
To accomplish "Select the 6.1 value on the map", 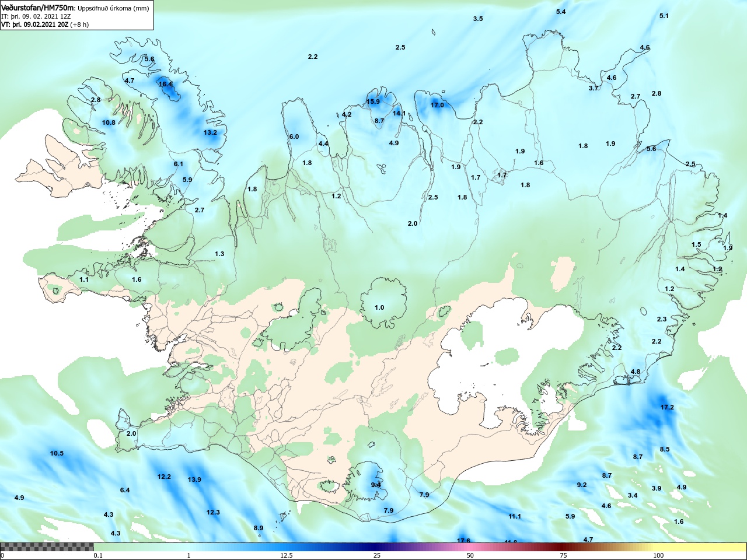I will click(x=179, y=164).
